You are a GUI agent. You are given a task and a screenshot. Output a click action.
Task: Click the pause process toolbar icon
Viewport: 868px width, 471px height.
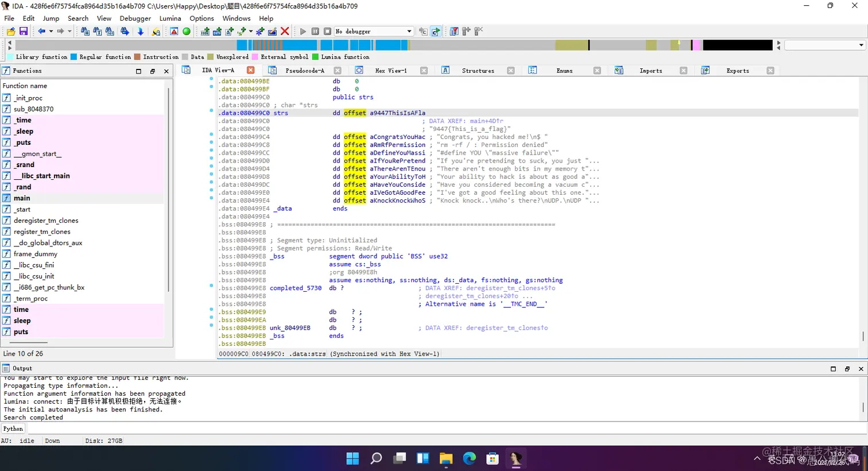coord(315,32)
